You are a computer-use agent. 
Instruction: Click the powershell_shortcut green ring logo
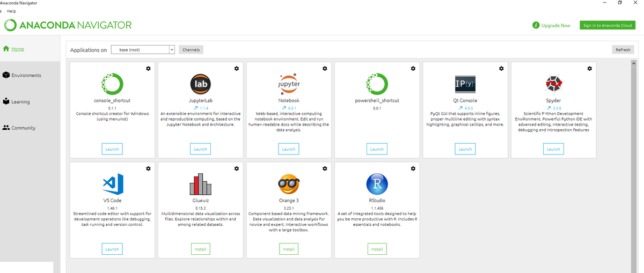pos(377,84)
